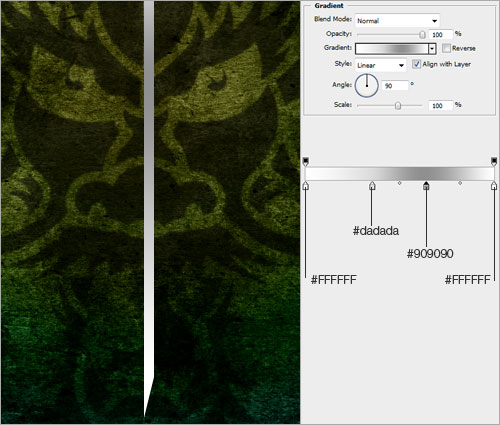
Task: Click midpoint diamond between #dadada and #909090 stops
Action: (399, 183)
